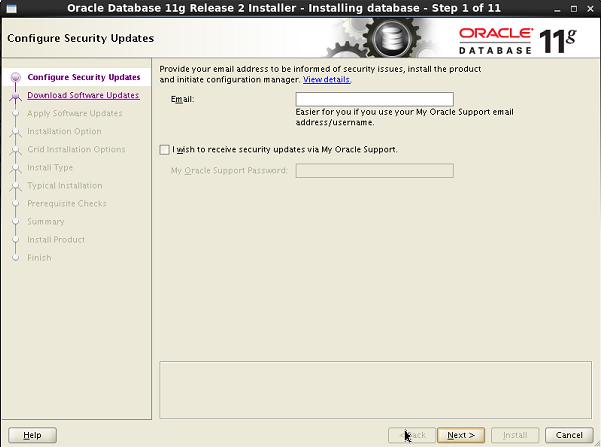
Task: Select Apply Software Updates step
Action: [75, 113]
